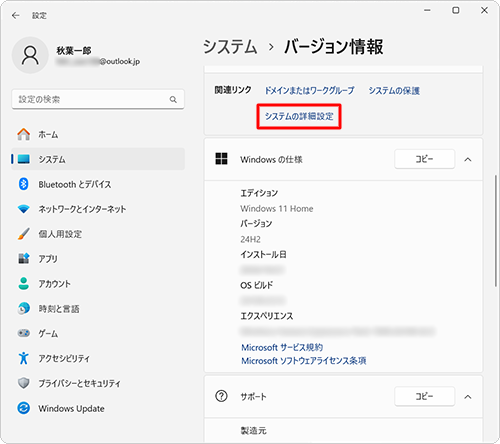Click the account name 秋葉一郎
Viewport: 500px width, 444px height.
click(x=74, y=50)
